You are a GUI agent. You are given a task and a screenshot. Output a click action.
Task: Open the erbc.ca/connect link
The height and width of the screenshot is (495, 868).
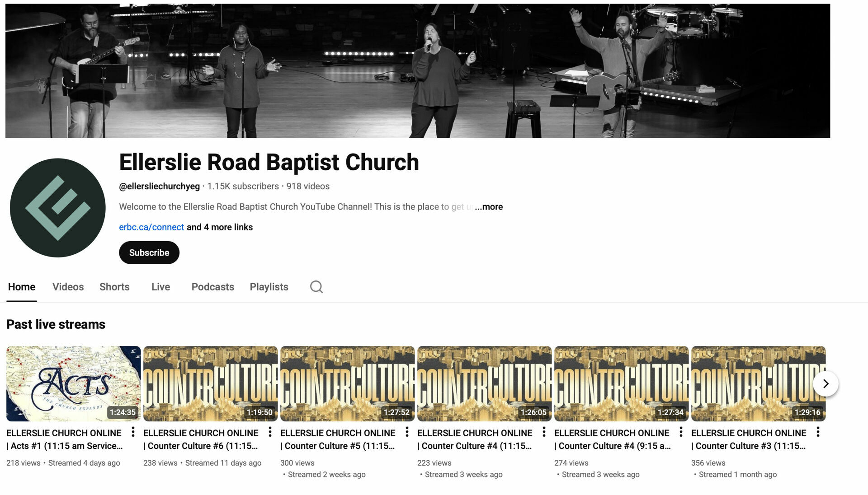(151, 227)
